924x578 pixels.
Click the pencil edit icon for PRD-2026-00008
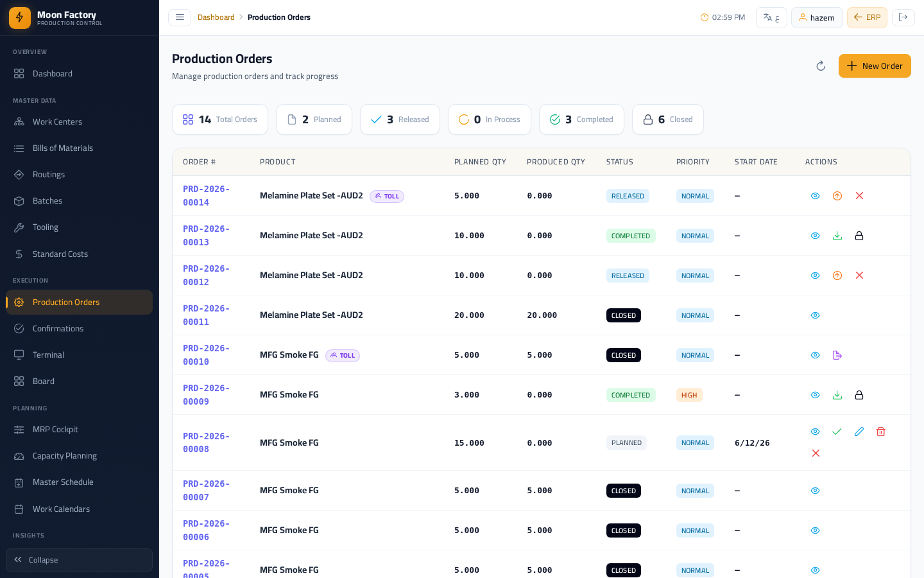(859, 432)
